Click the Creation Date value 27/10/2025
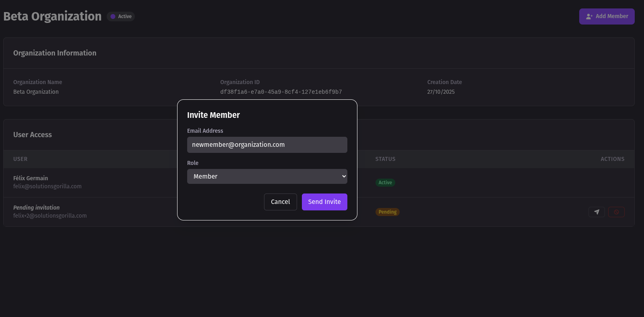 [441, 92]
